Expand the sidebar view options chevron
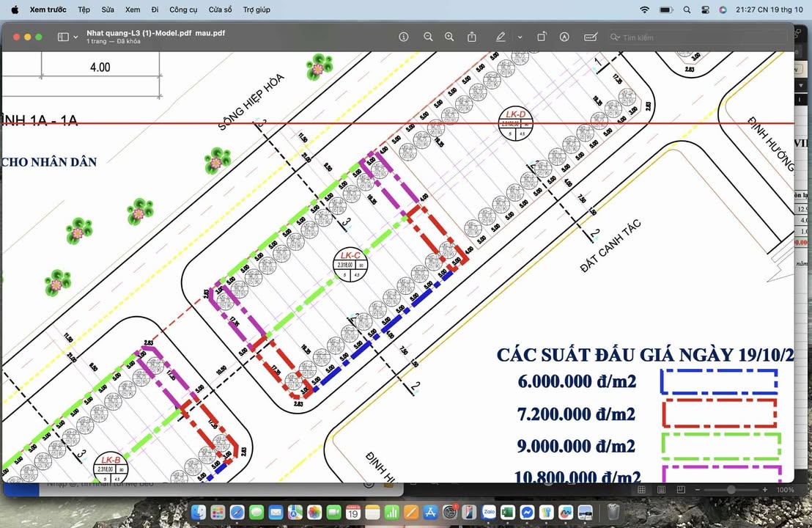Screen dimensions: 812x528 75,37
